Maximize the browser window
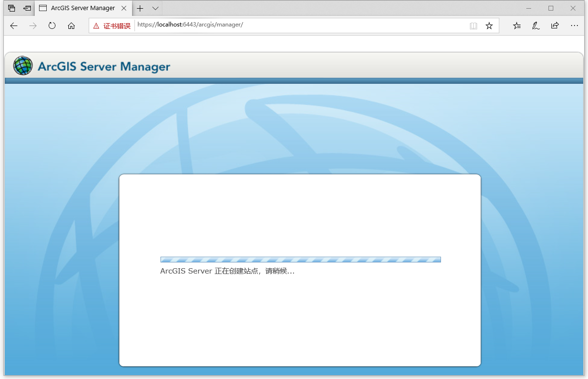The height and width of the screenshot is (379, 588). click(551, 8)
